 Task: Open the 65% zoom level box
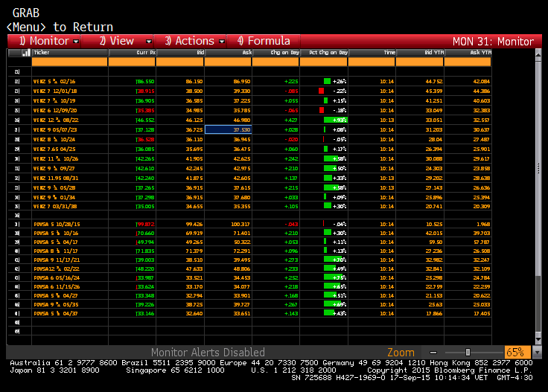(517, 353)
